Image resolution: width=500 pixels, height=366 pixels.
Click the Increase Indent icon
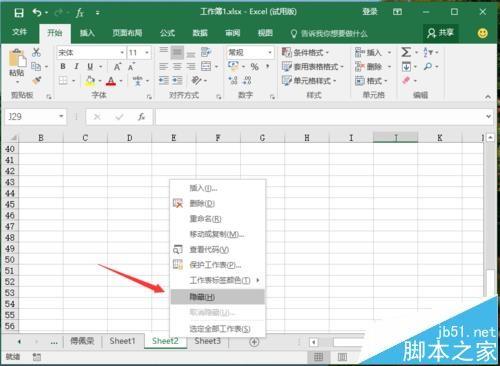177,80
